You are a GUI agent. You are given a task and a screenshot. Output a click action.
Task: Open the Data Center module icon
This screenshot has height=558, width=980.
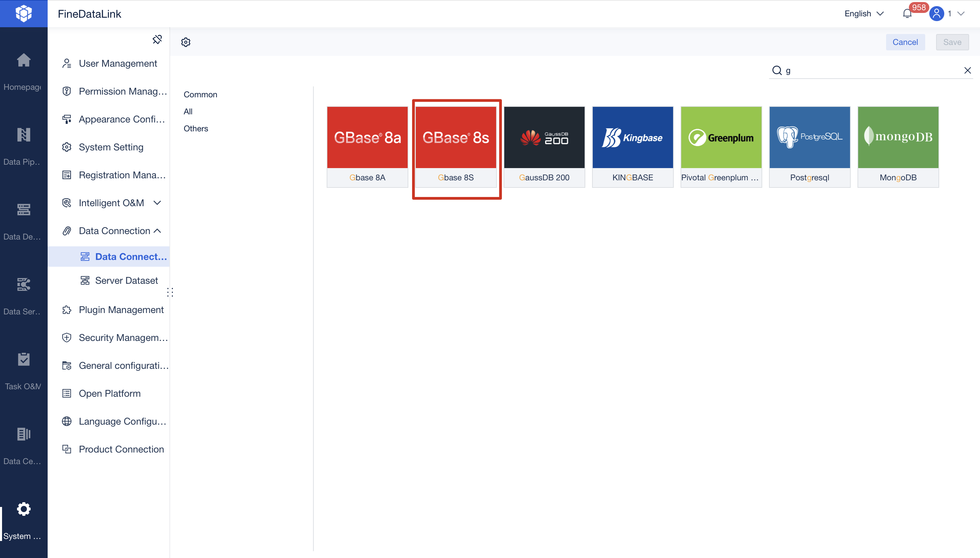point(23,434)
